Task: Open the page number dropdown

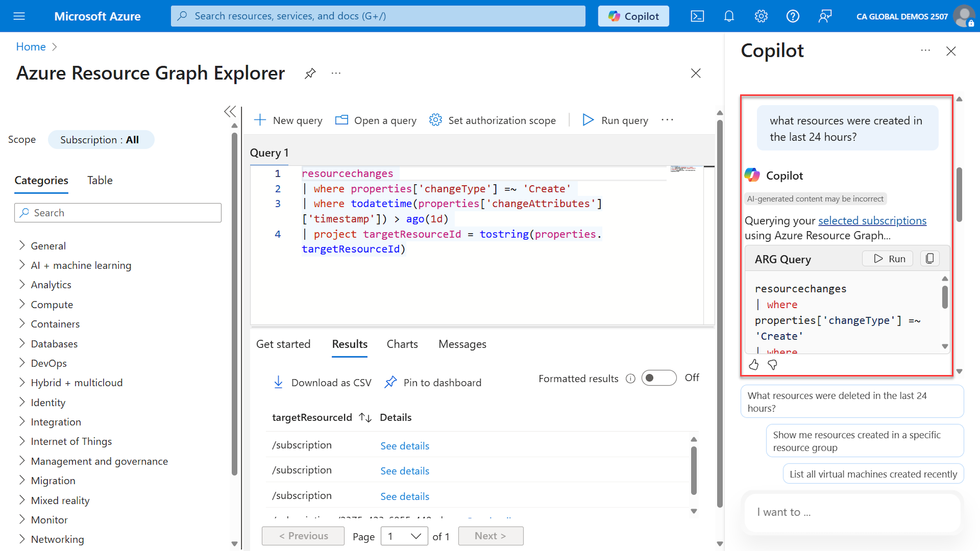Action: (x=404, y=536)
